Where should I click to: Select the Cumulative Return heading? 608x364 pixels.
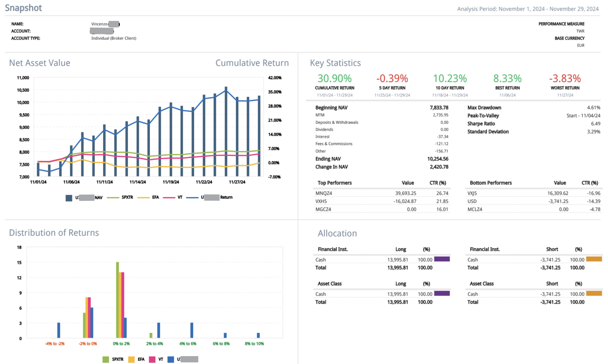252,63
